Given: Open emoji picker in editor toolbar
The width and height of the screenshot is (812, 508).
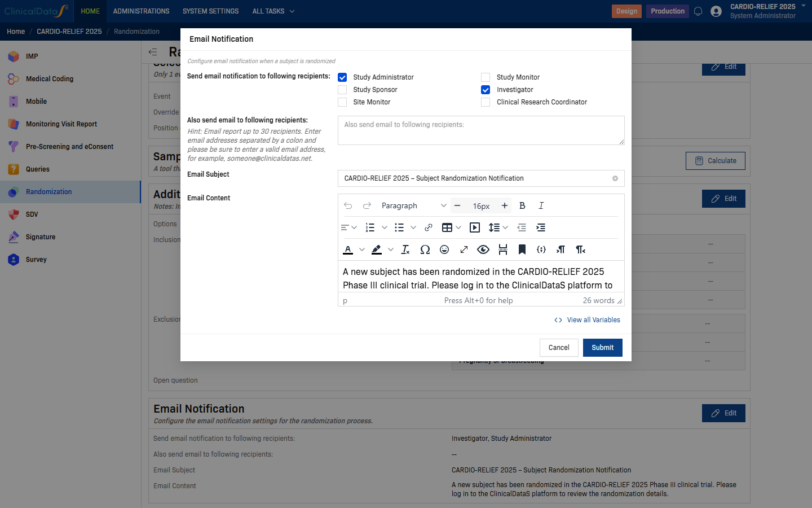Looking at the screenshot, I should 444,249.
